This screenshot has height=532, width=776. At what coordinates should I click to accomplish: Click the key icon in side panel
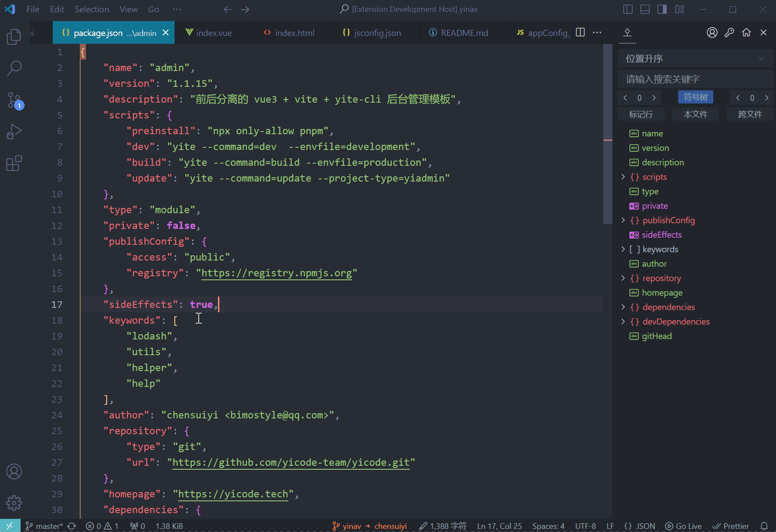tap(729, 32)
